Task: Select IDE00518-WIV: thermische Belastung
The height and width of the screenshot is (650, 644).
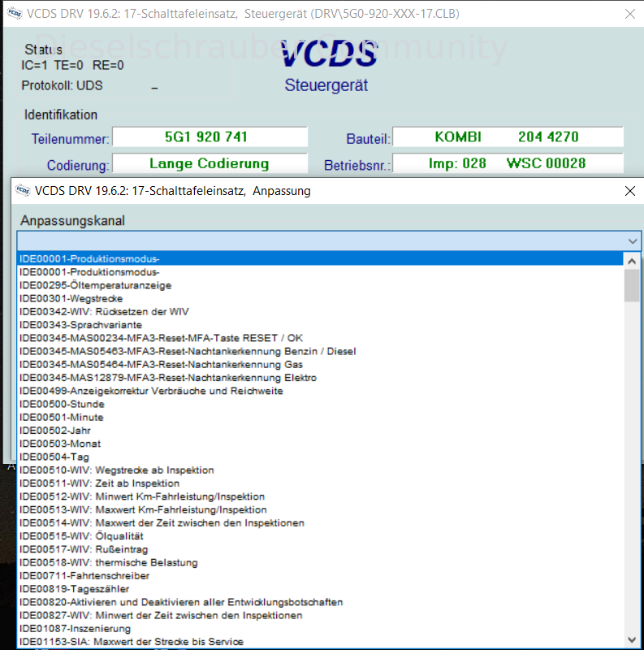Action: [x=320, y=562]
